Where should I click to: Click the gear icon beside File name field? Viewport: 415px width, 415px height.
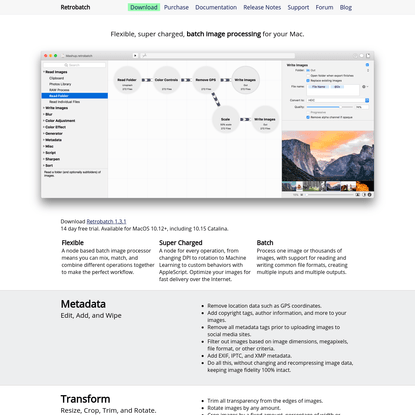point(364,87)
